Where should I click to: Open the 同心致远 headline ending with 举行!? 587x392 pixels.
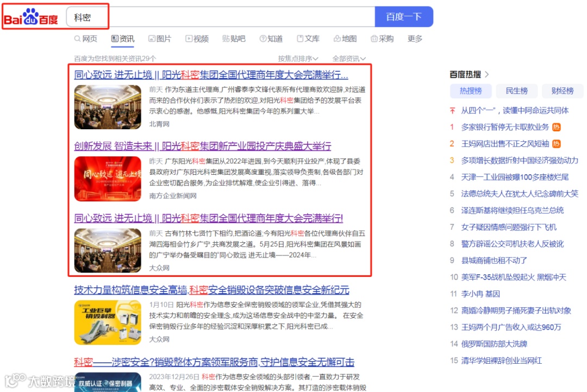(x=209, y=218)
